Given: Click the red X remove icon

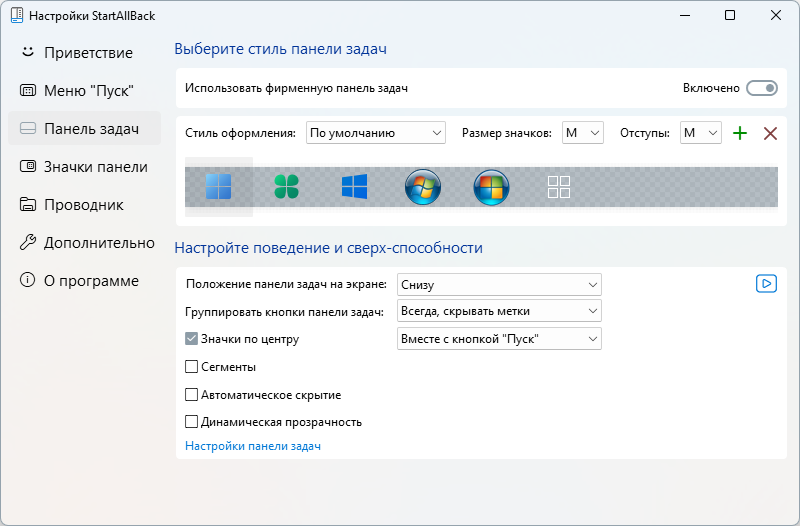Looking at the screenshot, I should tap(770, 134).
